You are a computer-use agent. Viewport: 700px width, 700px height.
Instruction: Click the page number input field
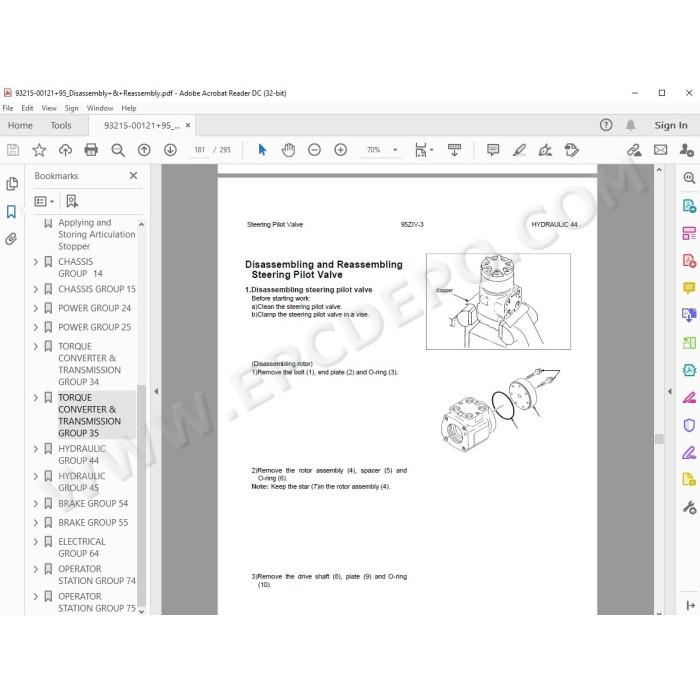(199, 150)
